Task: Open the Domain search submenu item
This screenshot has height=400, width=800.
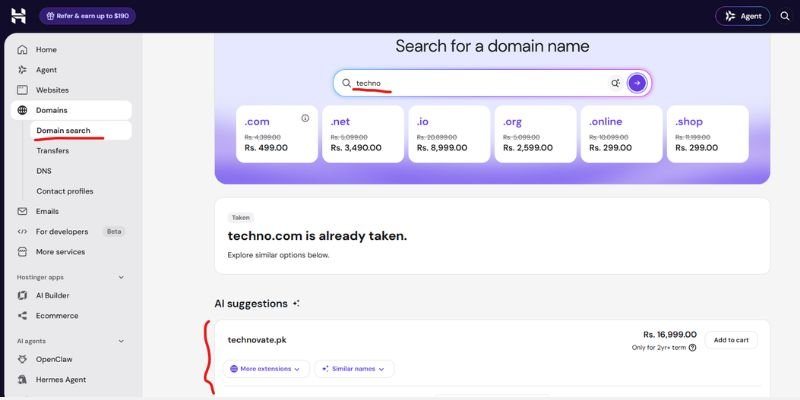Action: point(81,131)
